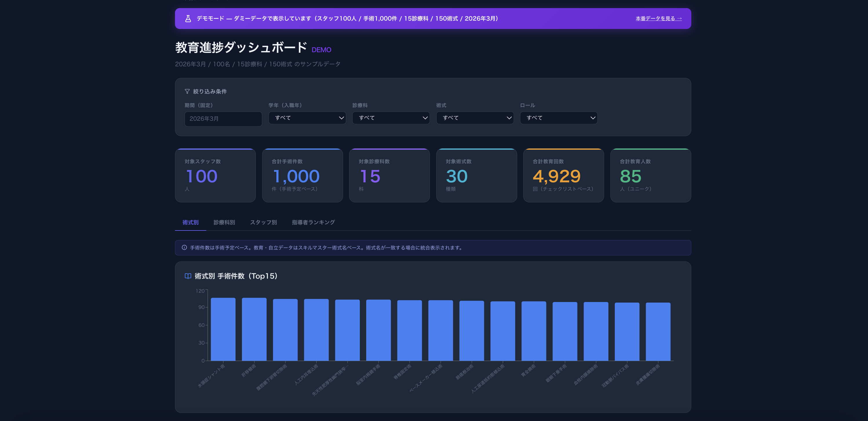This screenshot has height=421, width=868.
Task: Open the 術式 filter dropdown
Action: coord(475,118)
